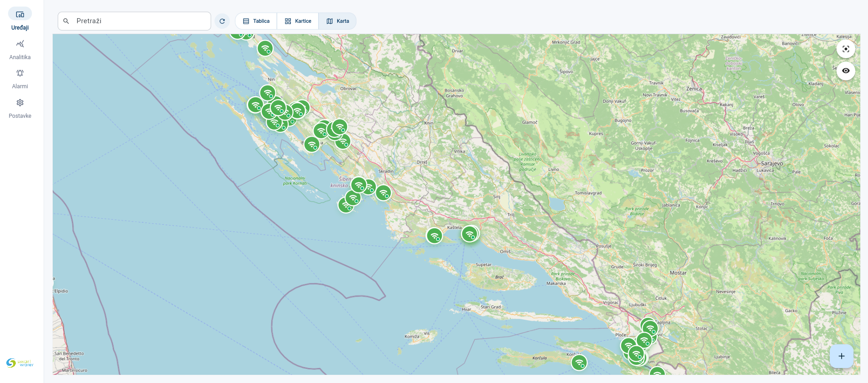Click the Smart Water logo
This screenshot has width=868, height=383.
click(x=20, y=363)
